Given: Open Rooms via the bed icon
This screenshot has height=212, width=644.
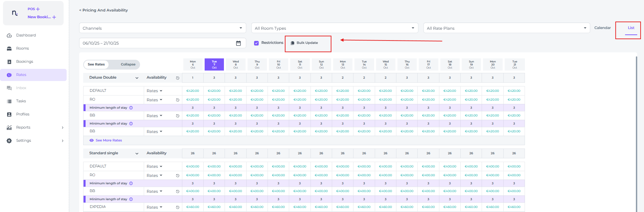Looking at the screenshot, I should (9, 49).
